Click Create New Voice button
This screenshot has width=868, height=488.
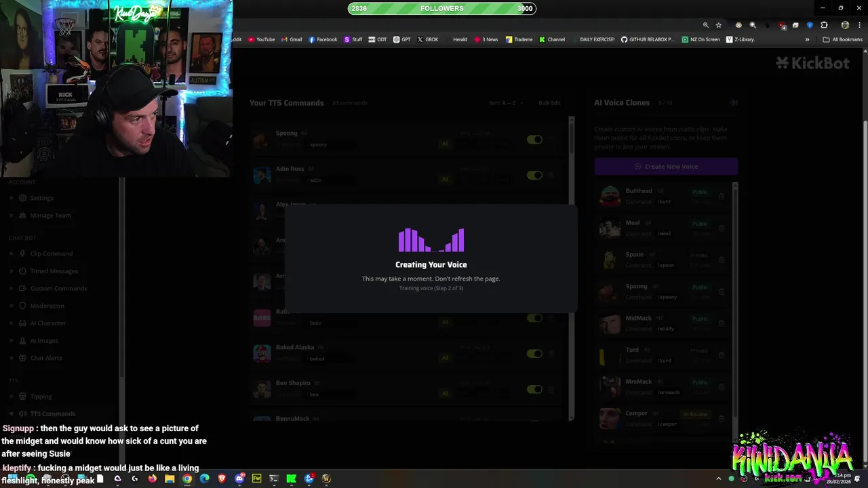click(x=666, y=167)
